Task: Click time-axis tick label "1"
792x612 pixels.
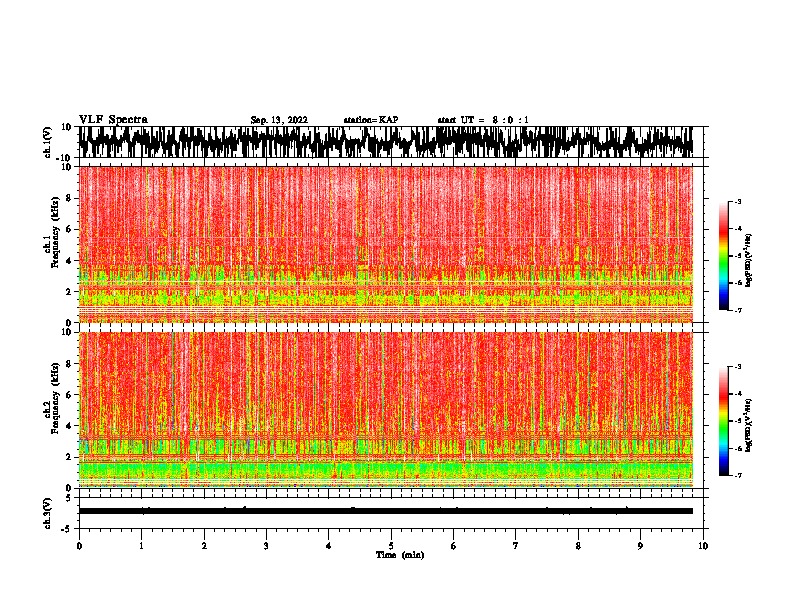Action: 141,546
